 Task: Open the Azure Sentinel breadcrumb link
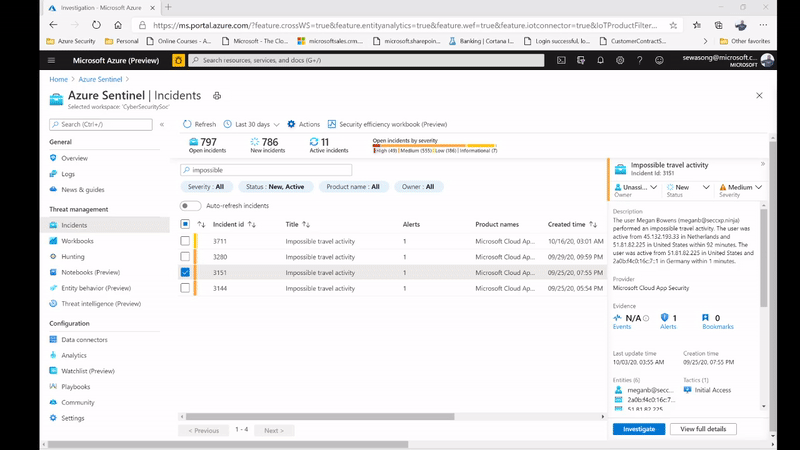click(100, 79)
